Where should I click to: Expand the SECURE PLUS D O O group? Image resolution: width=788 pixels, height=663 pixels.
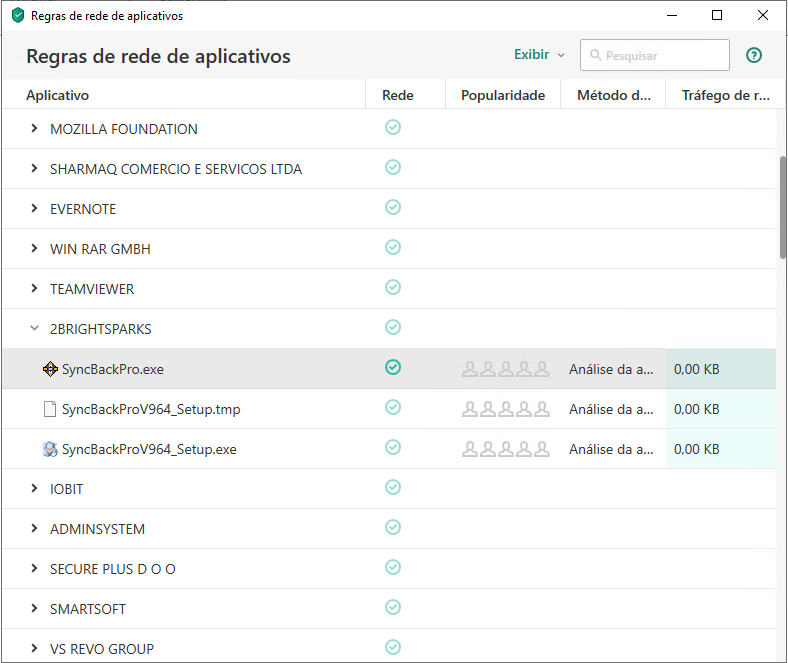click(x=34, y=568)
